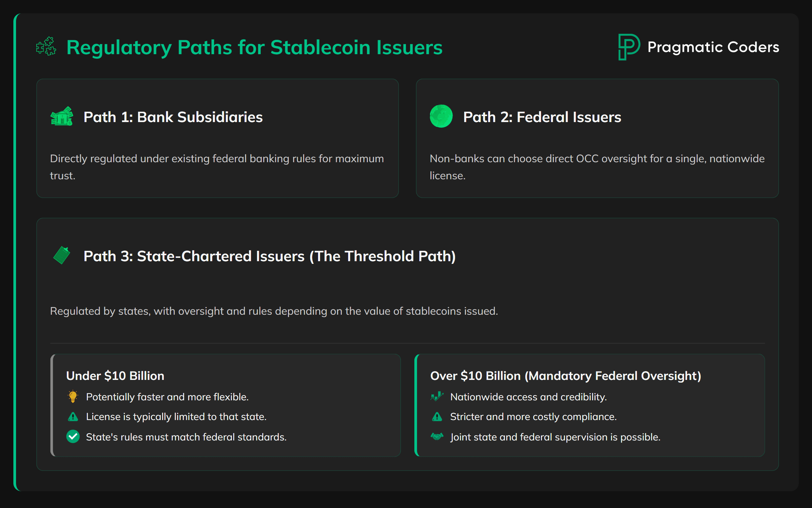
Task: Select the 'Path 1: Bank Subsidiaries' heading
Action: point(173,117)
